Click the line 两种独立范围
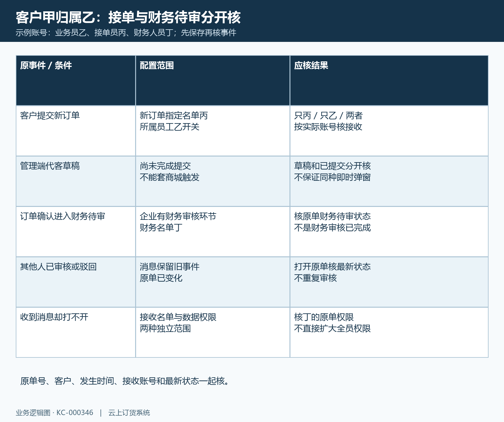Image resolution: width=504 pixels, height=422 pixels. [165, 328]
